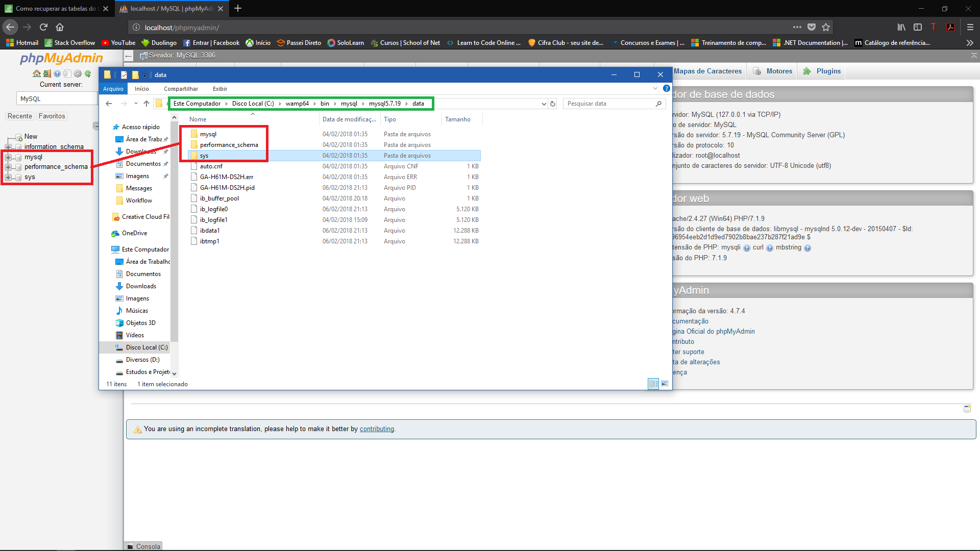Expand the mysql database node
Viewport: 980px width, 551px height.
pos(8,157)
